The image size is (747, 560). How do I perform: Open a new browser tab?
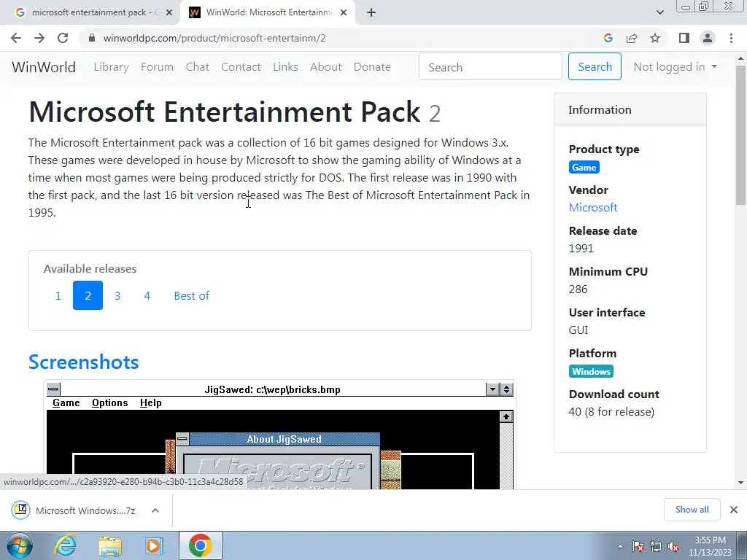point(371,13)
